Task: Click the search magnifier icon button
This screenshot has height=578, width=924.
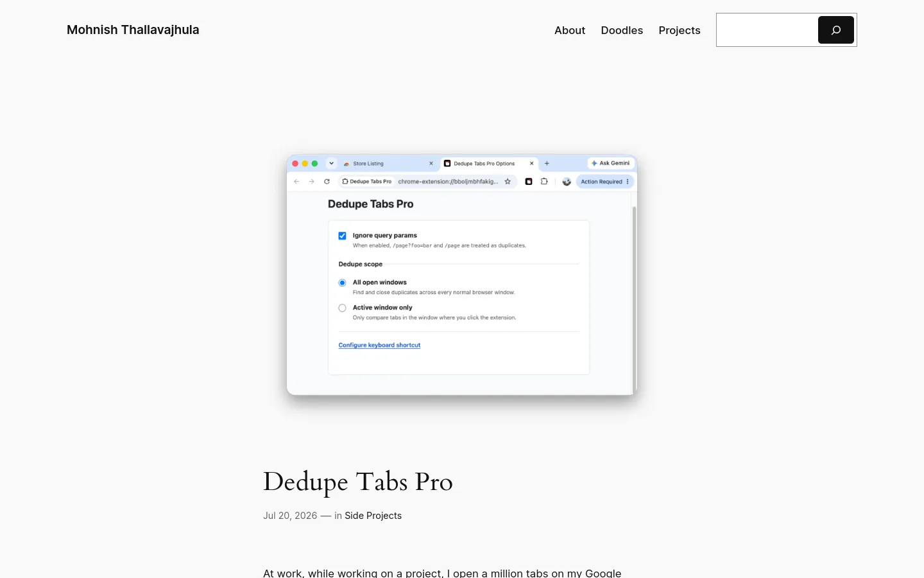Action: 835,30
